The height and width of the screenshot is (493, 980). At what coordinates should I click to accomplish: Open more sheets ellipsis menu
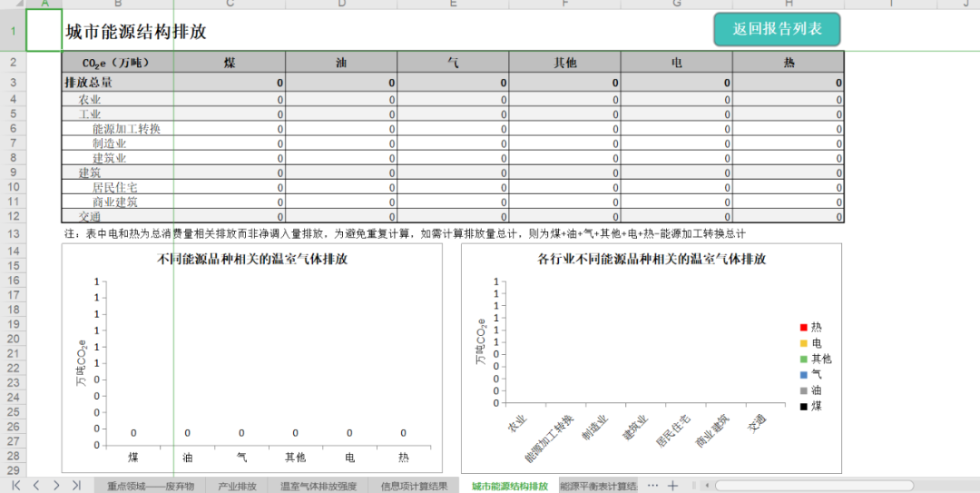point(652,486)
